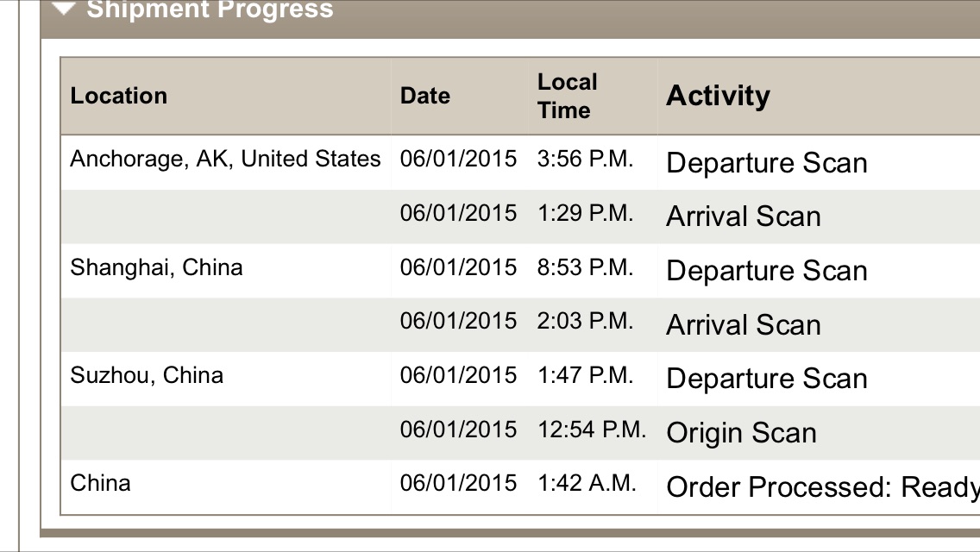The height and width of the screenshot is (552, 980).
Task: Select the Location column header
Action: coord(119,96)
